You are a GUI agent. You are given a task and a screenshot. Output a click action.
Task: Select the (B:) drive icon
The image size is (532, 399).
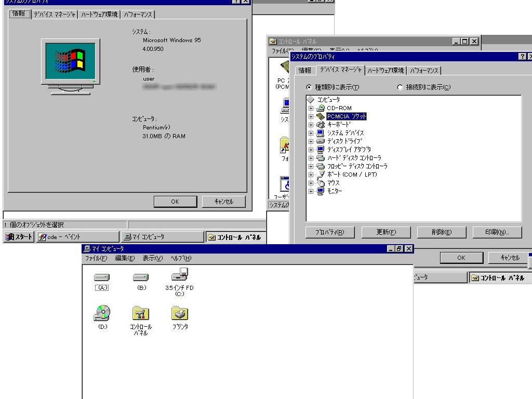141,277
